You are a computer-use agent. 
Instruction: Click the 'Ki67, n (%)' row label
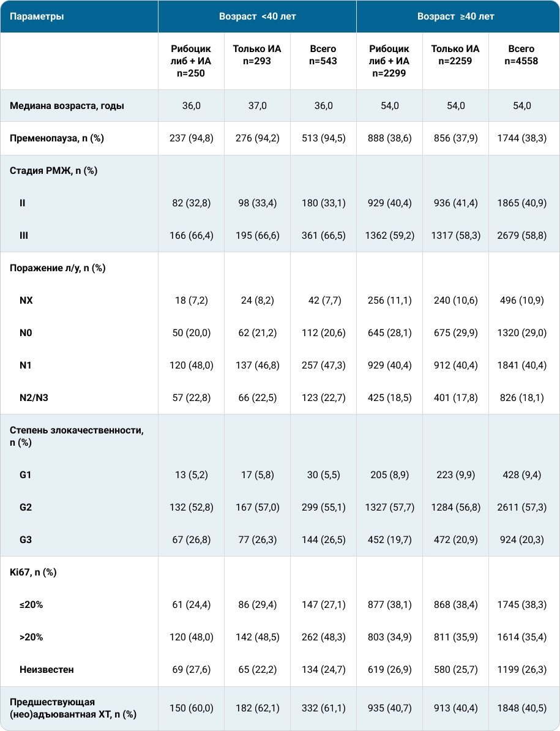[x=33, y=572]
